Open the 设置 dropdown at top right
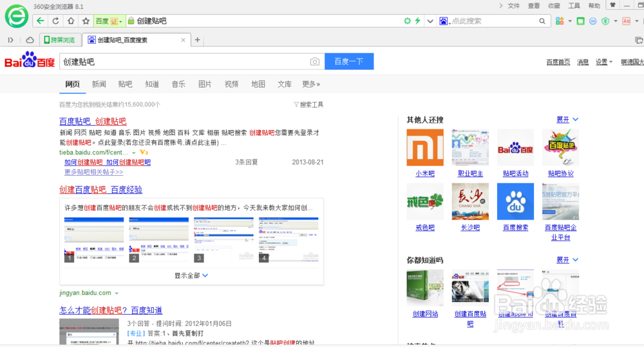This screenshot has width=644, height=347. [604, 62]
